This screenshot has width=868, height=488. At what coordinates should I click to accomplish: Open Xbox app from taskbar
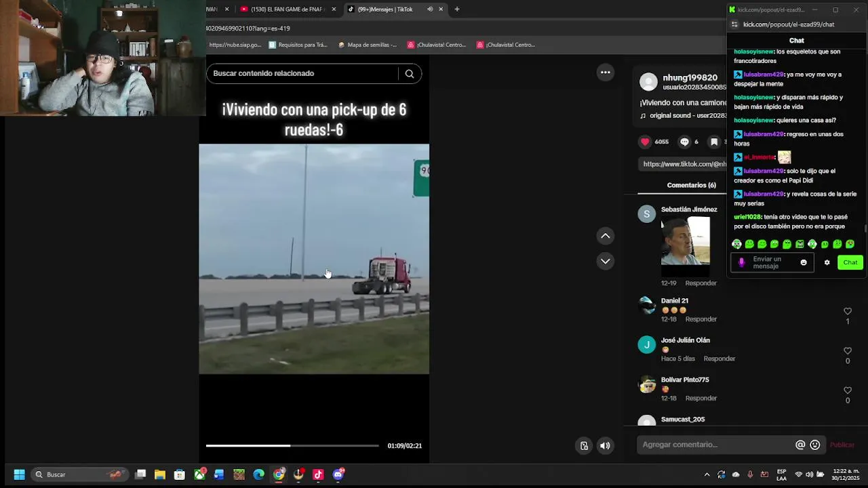tap(199, 474)
